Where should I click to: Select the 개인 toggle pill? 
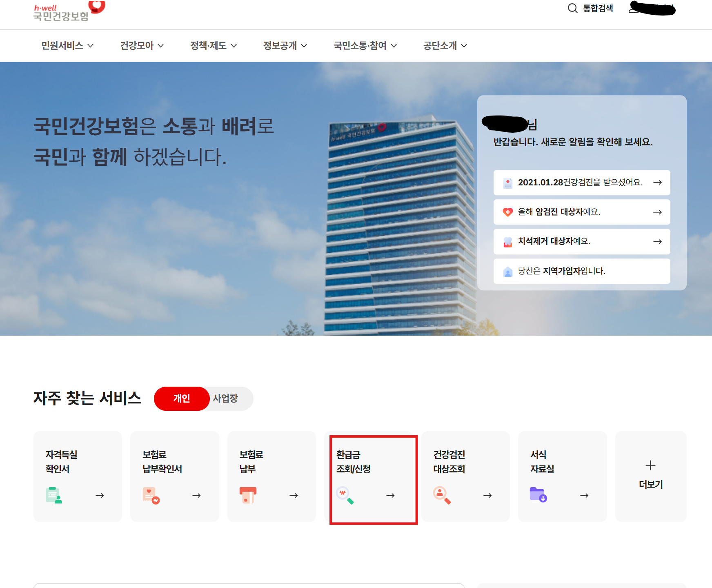(181, 399)
